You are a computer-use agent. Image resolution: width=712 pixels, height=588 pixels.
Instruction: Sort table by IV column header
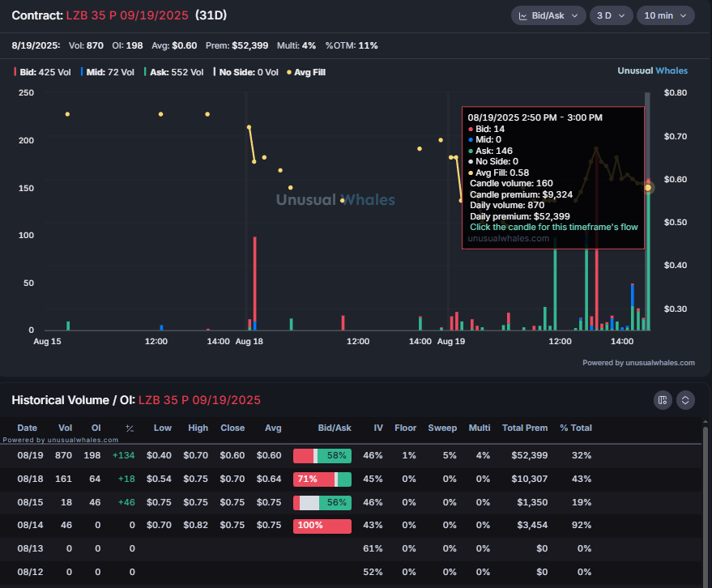coord(378,428)
